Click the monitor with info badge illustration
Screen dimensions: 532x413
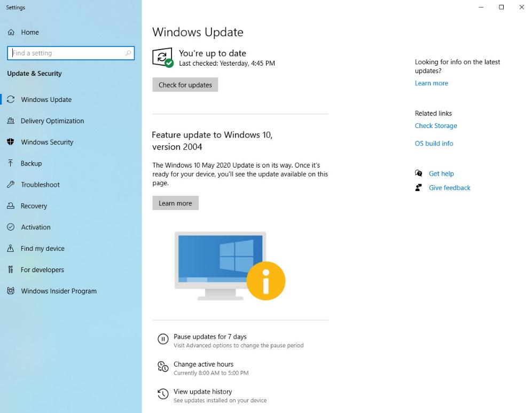point(230,266)
